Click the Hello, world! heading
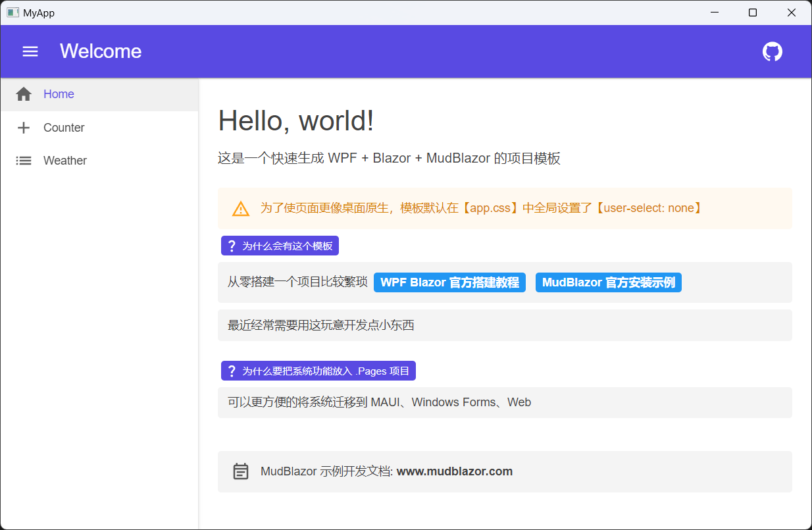The height and width of the screenshot is (530, 812). coord(296,120)
